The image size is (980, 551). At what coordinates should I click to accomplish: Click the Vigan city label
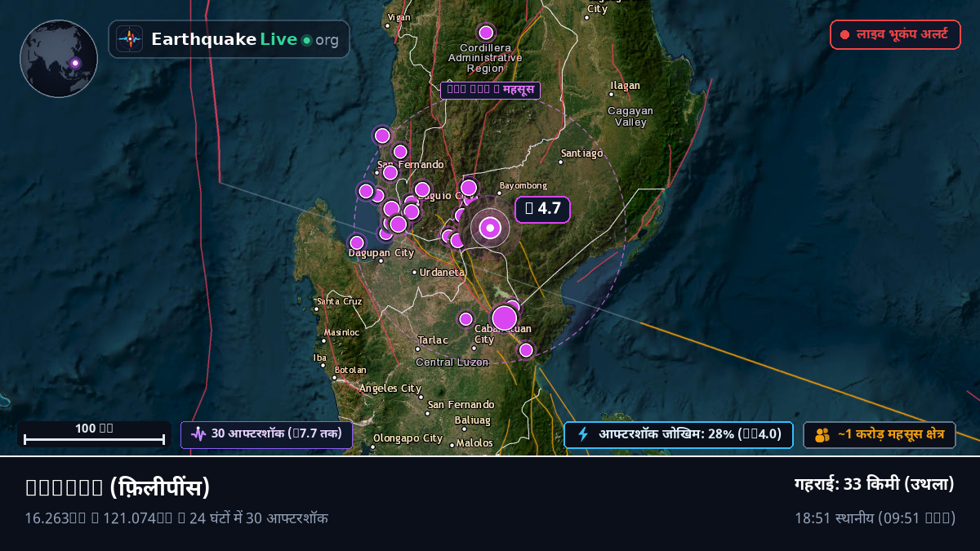399,17
